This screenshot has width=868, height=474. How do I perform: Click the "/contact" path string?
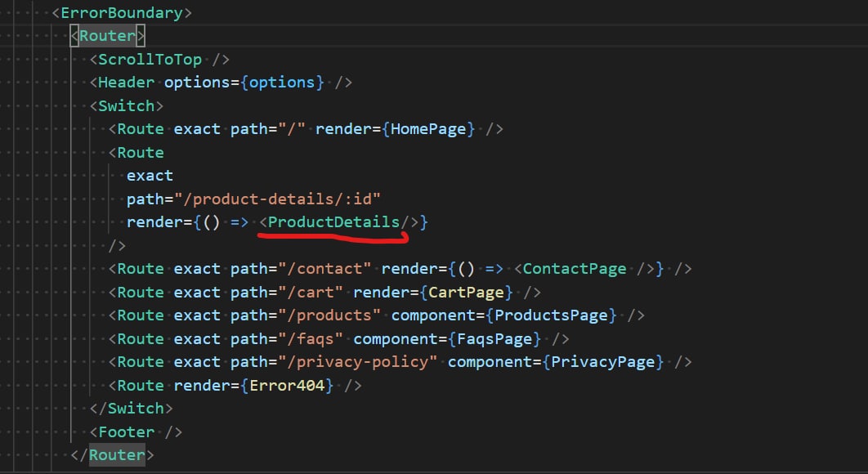tap(324, 269)
